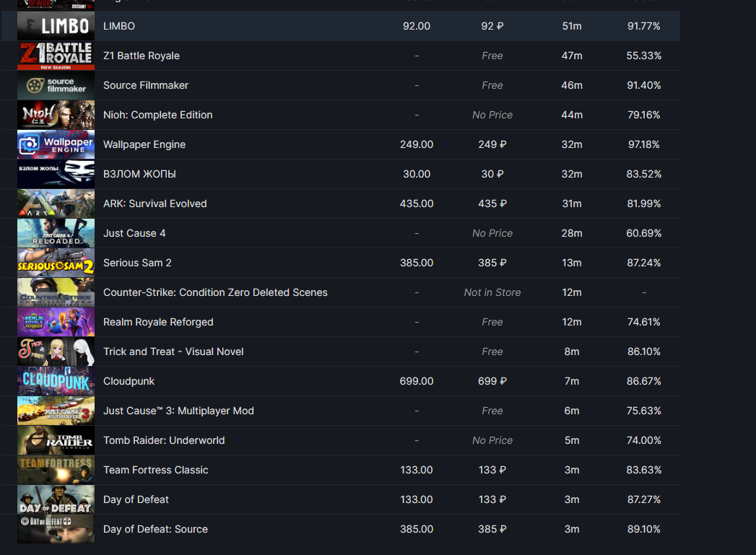Image resolution: width=756 pixels, height=555 pixels.
Task: Open the Realm Royale Reforged thumbnail
Action: click(x=56, y=322)
